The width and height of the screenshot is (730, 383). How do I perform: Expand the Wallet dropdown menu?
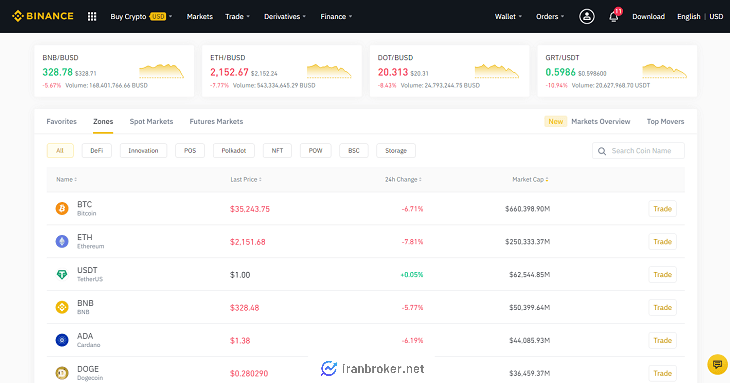tap(508, 16)
